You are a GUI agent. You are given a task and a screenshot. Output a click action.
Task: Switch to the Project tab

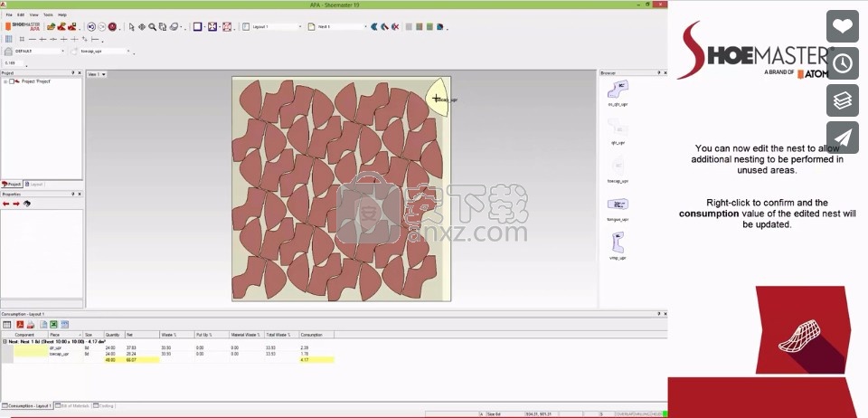[12, 184]
